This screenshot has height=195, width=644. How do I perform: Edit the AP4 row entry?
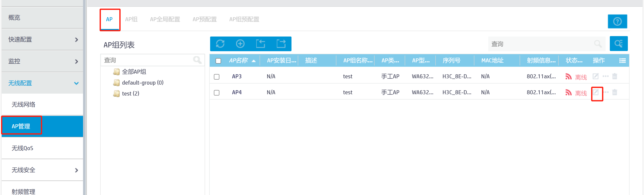point(596,92)
